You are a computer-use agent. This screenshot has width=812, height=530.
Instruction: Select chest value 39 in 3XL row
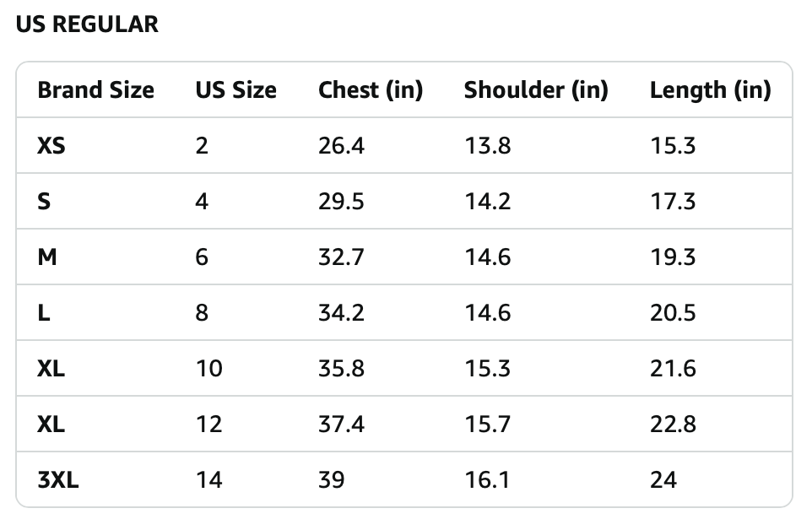pyautogui.click(x=331, y=480)
